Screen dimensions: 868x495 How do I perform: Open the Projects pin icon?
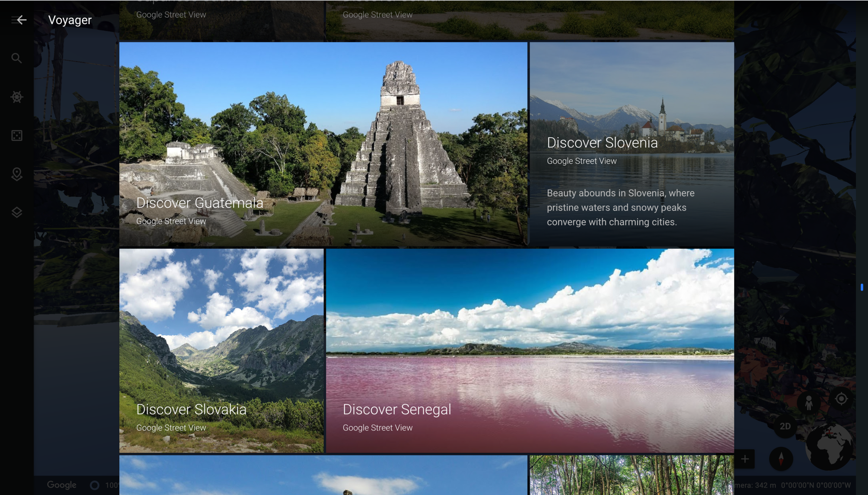pyautogui.click(x=17, y=174)
